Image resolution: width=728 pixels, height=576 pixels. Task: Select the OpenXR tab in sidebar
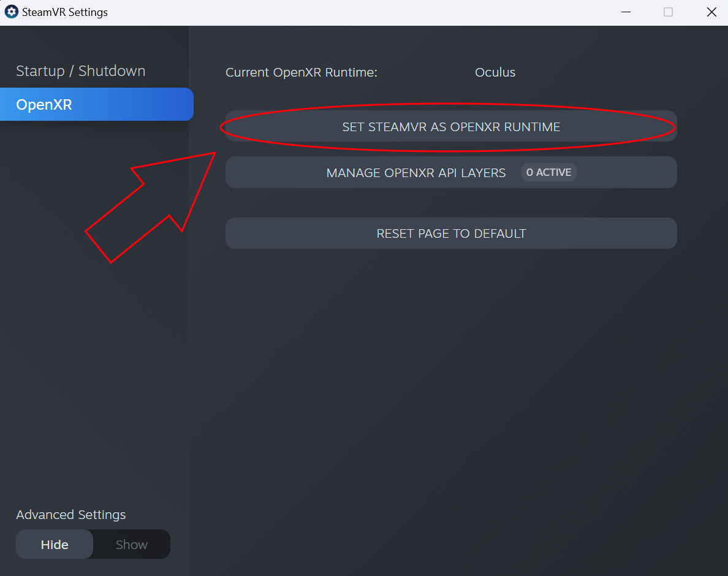tap(97, 104)
